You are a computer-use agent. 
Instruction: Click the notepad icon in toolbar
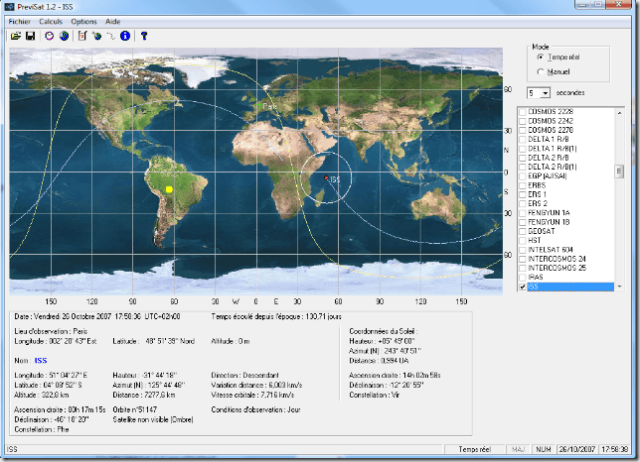[83, 36]
